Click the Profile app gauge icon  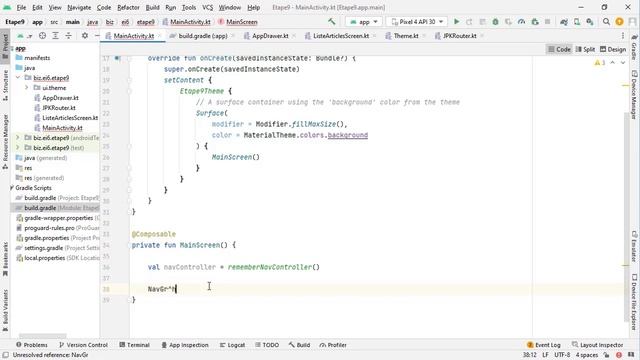(x=521, y=22)
